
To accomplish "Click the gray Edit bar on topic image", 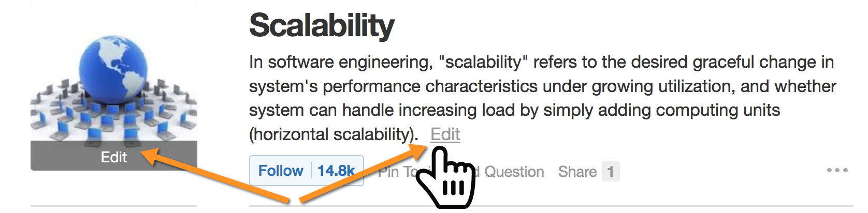I will (114, 156).
